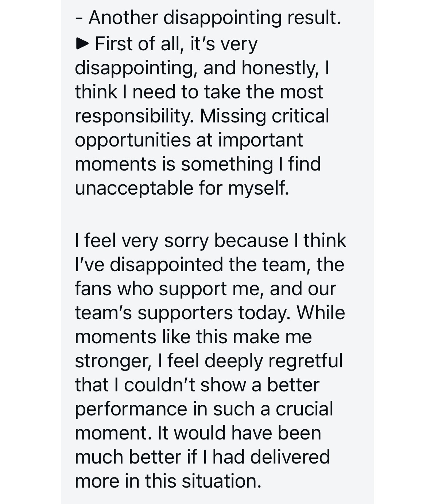
Task: Click the words 'It would have been'
Action: 239,433
